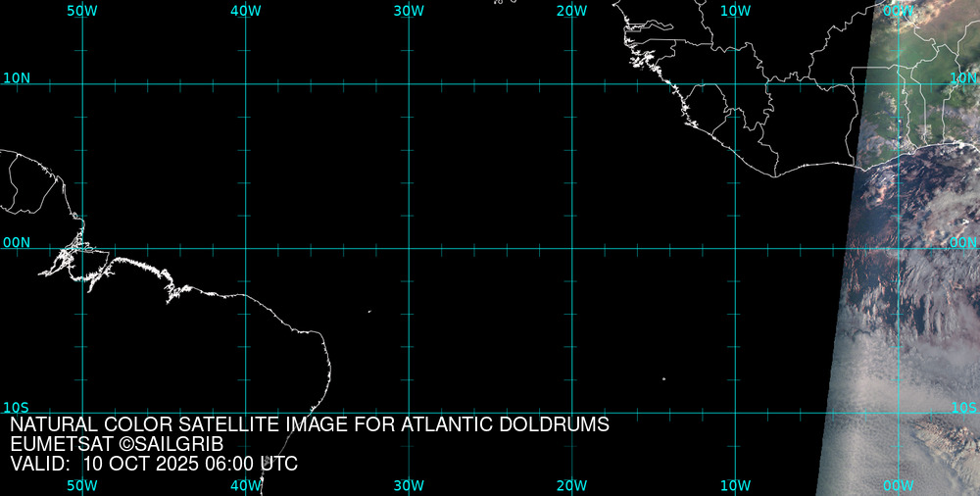
Task: Click the 'EUMETSAT ©SAILGRIB' credit text
Action: [x=117, y=445]
